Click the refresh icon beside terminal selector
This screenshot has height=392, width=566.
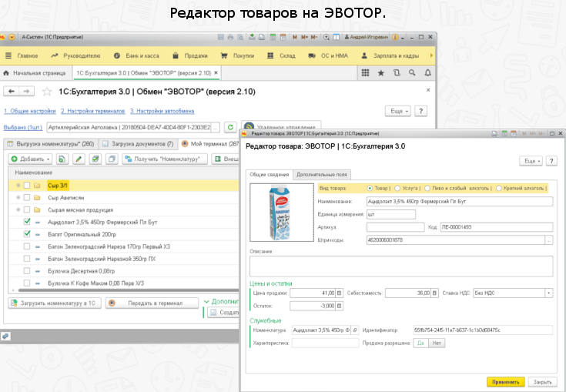[229, 127]
